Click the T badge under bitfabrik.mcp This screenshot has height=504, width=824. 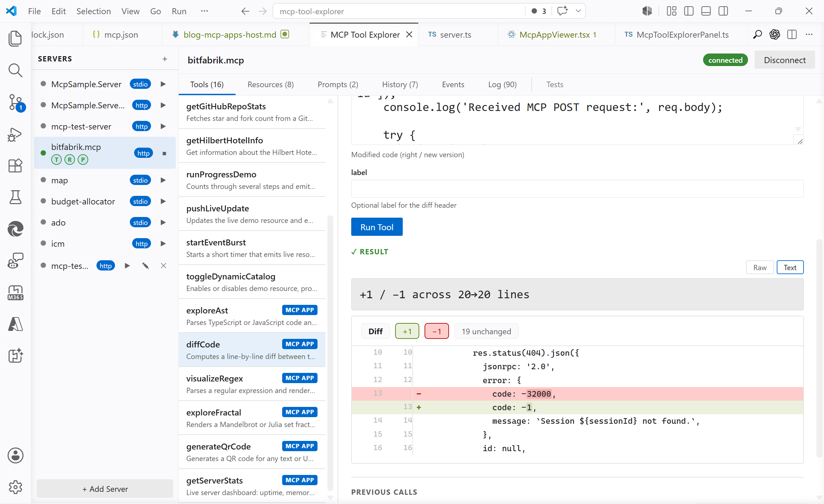point(56,160)
